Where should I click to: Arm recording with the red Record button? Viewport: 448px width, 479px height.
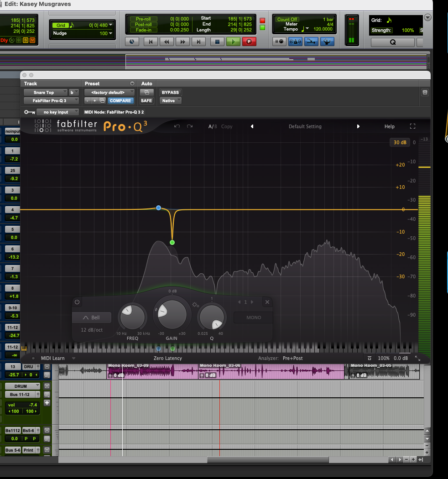(x=249, y=42)
